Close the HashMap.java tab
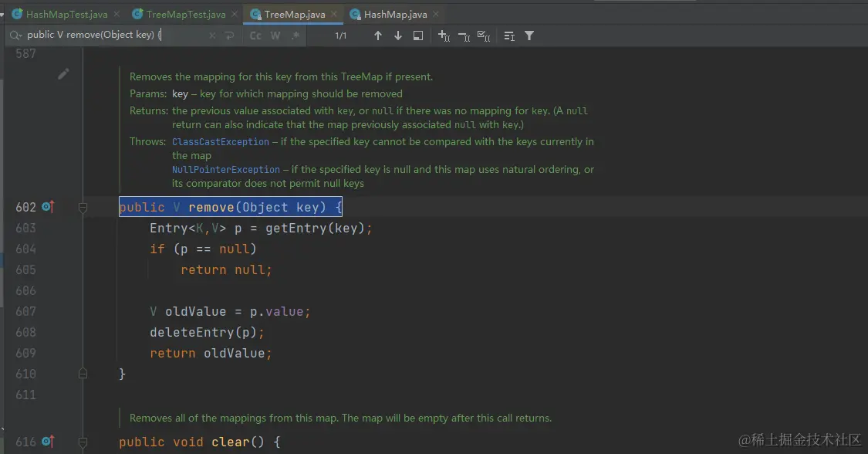This screenshot has width=868, height=454. pos(436,15)
